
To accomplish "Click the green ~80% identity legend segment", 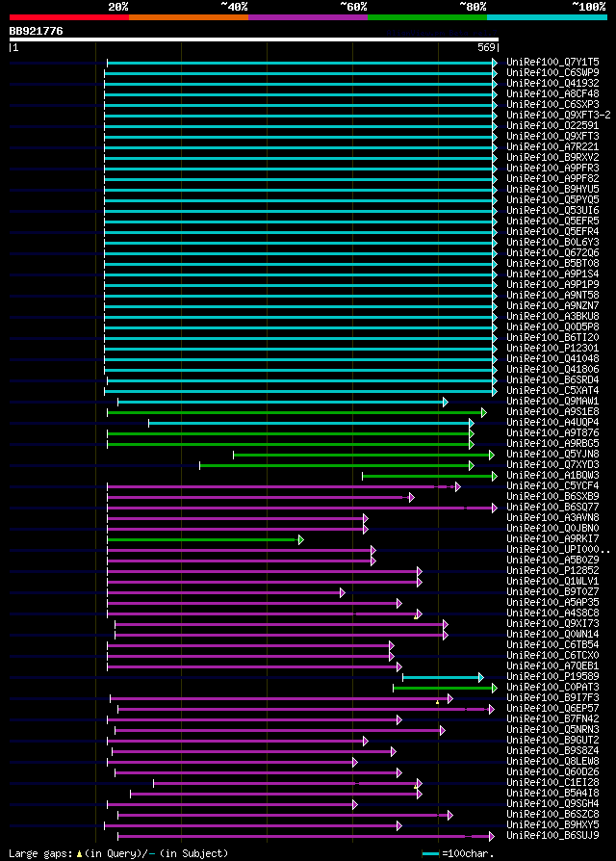I will [x=427, y=17].
